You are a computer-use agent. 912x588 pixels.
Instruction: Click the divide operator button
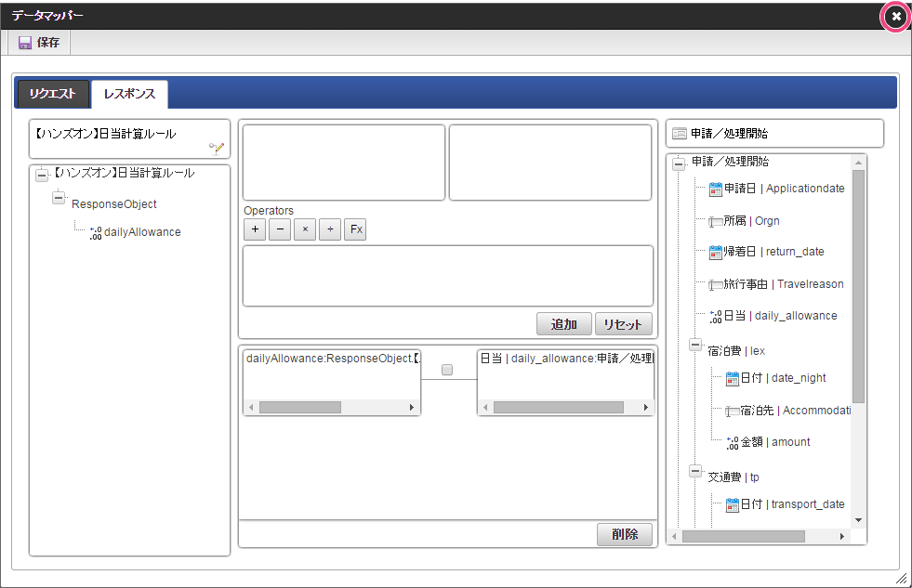coord(330,229)
